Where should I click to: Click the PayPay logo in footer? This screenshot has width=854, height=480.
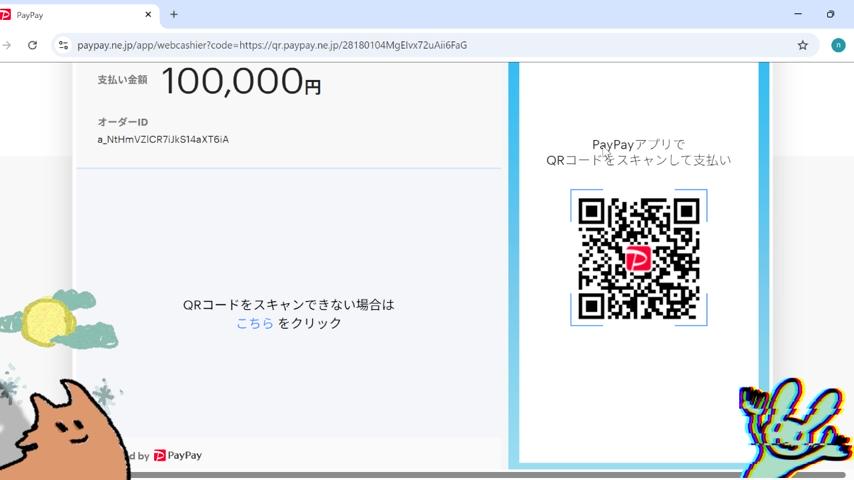pos(178,455)
